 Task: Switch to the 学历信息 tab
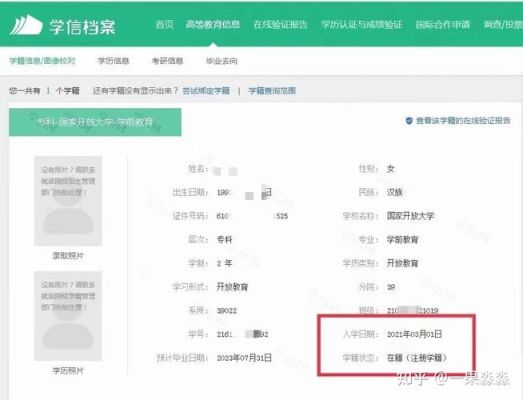113,61
